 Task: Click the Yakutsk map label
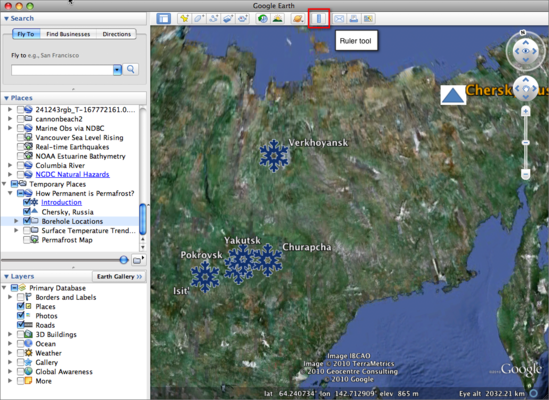click(242, 240)
